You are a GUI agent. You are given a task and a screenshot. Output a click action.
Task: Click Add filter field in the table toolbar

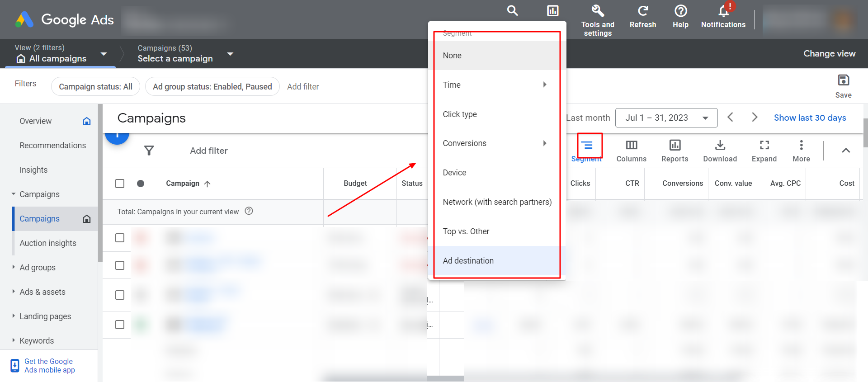click(x=208, y=151)
